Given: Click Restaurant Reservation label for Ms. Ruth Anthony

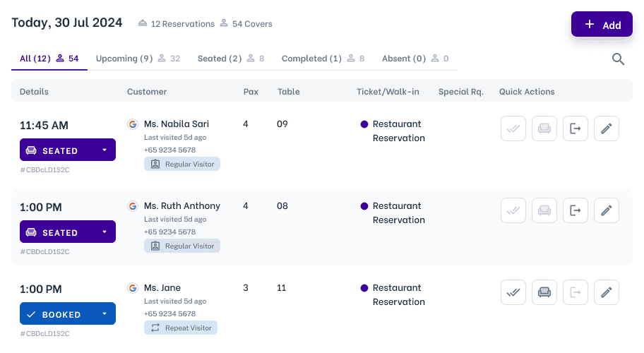Looking at the screenshot, I should tap(398, 213).
